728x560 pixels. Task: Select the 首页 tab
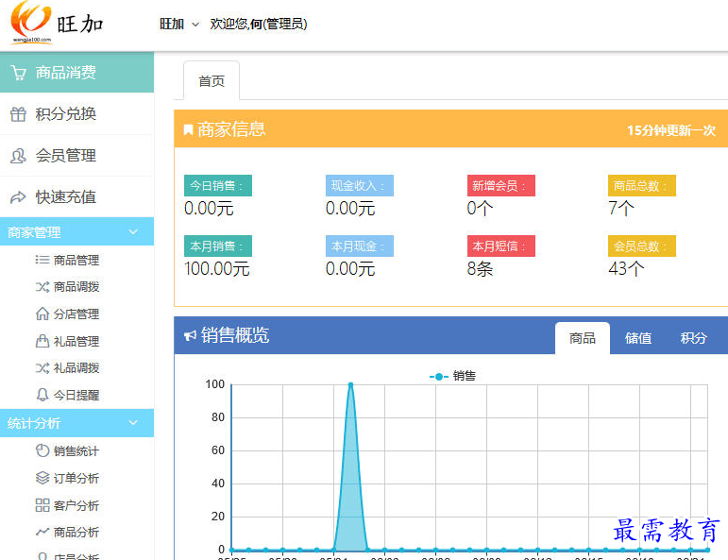click(212, 81)
